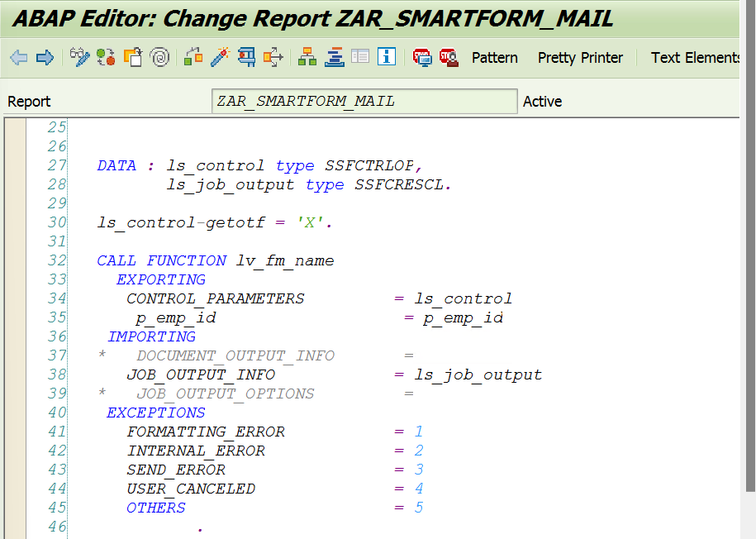The width and height of the screenshot is (756, 539).
Task: Click 'IMPORTING' keyword
Action: pos(151,336)
